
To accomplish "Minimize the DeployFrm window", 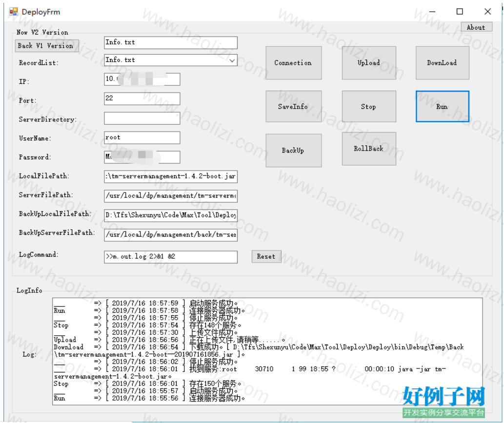I will tap(432, 12).
